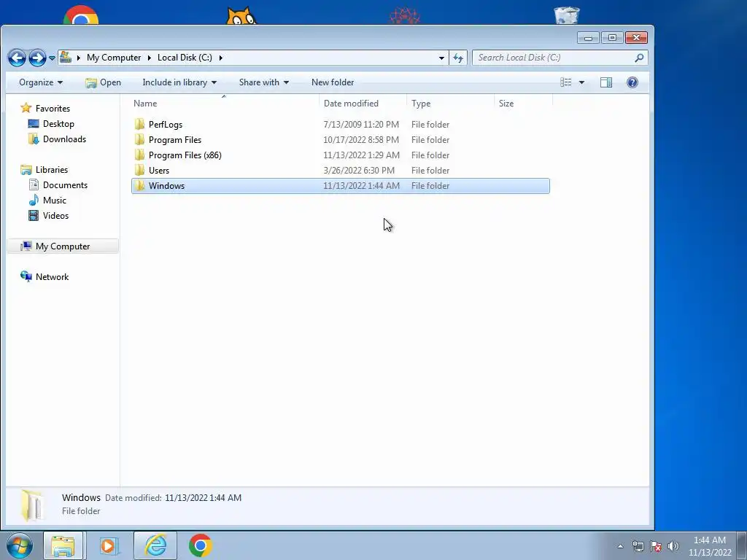
Task: Open Favorites in navigation pane
Action: [x=53, y=108]
